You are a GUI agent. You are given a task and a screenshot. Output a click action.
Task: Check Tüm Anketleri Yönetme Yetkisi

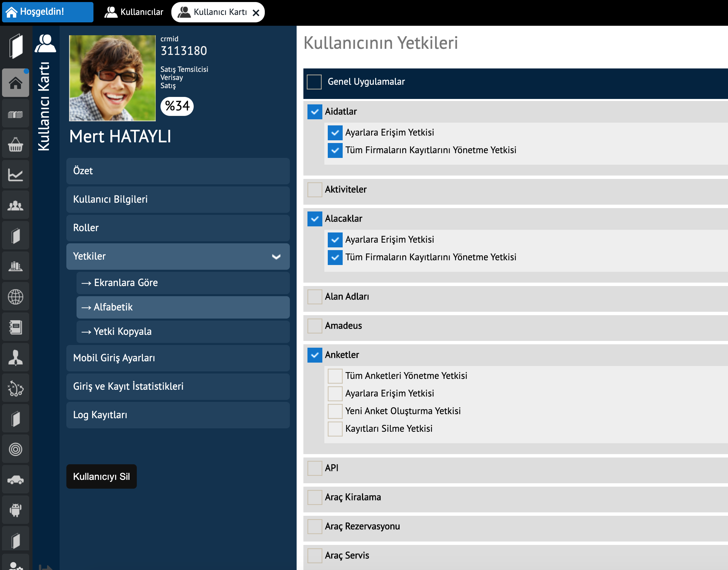335,376
